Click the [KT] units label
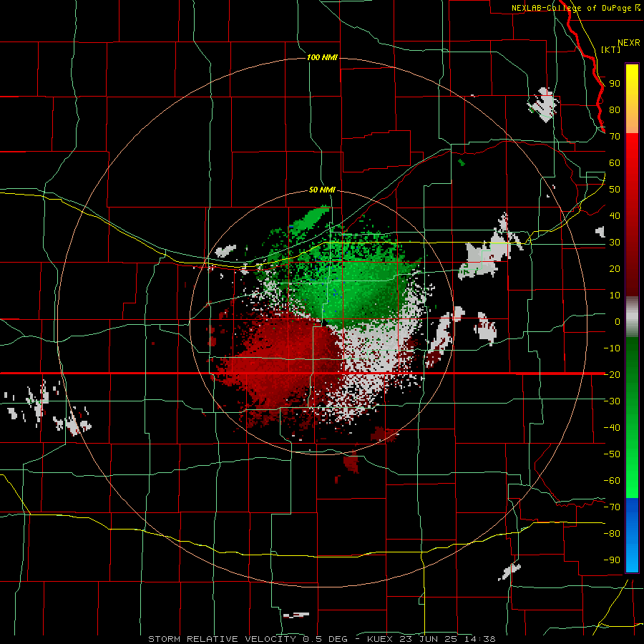 tap(611, 49)
